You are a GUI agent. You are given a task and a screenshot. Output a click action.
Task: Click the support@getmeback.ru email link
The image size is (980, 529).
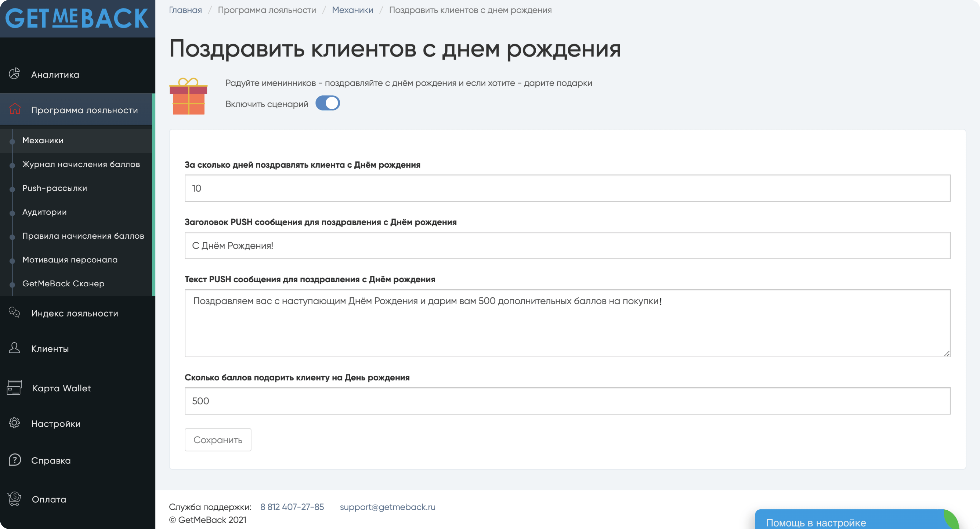click(x=388, y=507)
